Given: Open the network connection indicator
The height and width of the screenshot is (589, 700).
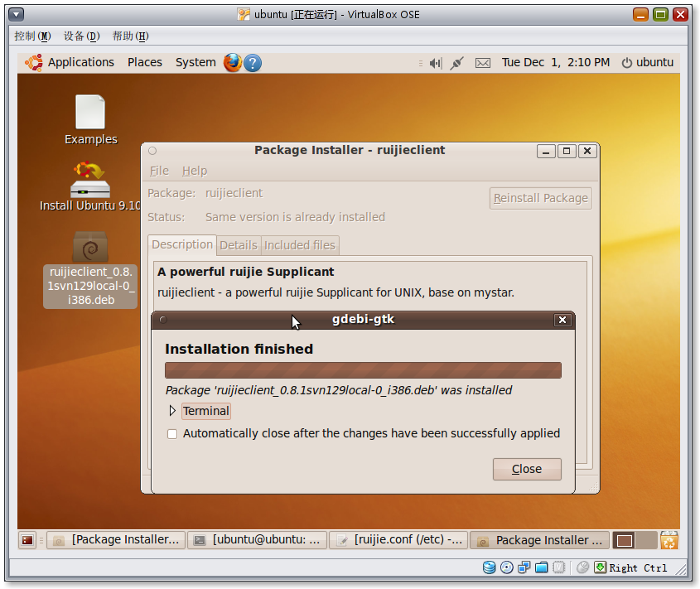Looking at the screenshot, I should point(456,63).
